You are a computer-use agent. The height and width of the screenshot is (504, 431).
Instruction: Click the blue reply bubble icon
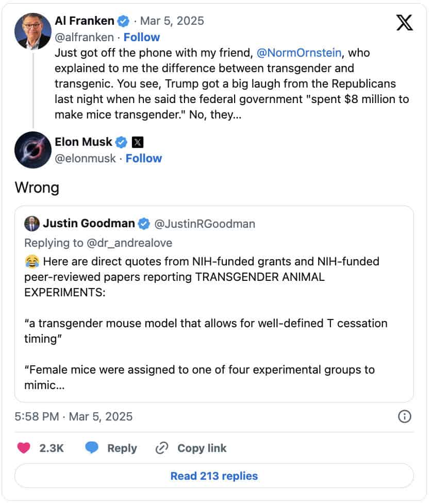tap(92, 448)
